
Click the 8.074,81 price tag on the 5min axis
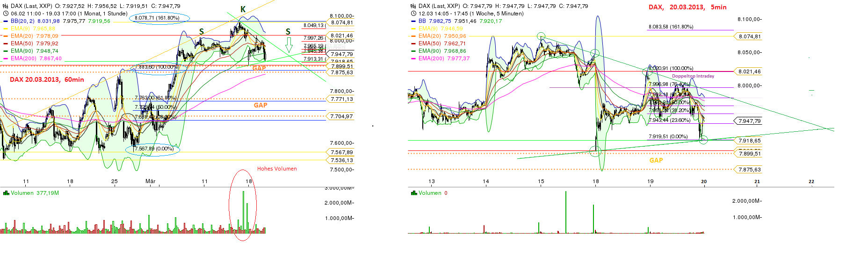[749, 36]
